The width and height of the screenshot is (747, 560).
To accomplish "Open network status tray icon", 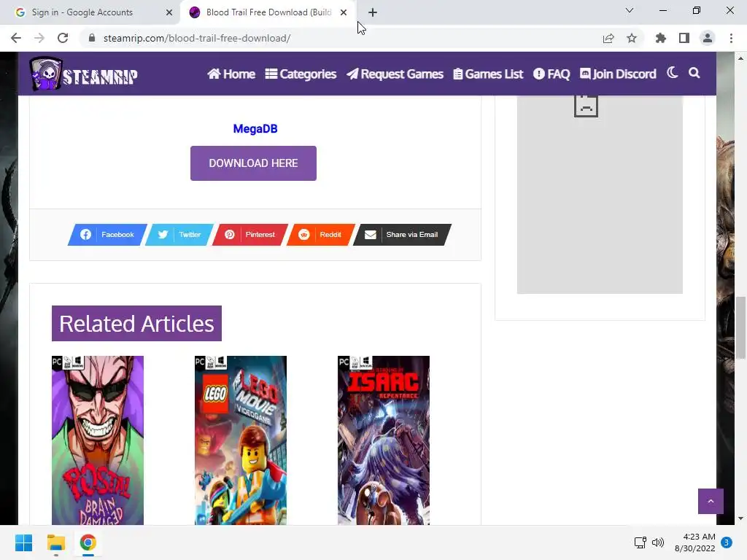I will [640, 542].
